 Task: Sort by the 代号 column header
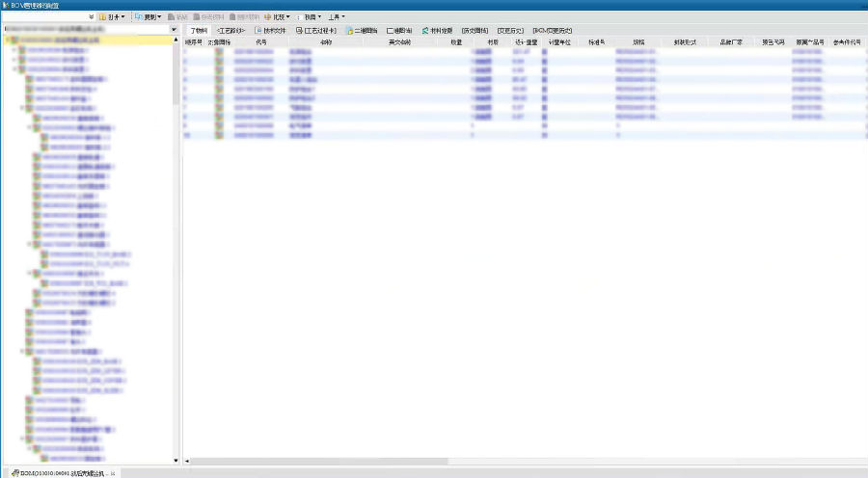coord(261,42)
